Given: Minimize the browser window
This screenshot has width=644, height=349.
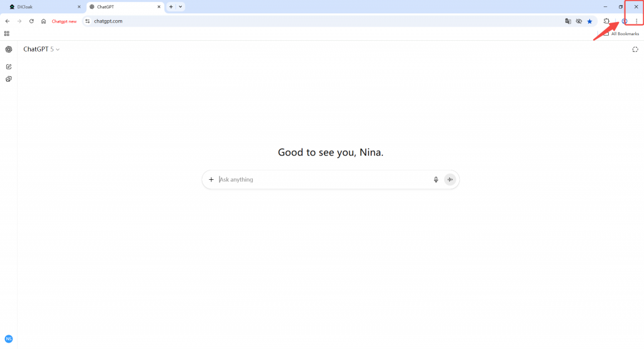Looking at the screenshot, I should click(x=606, y=7).
